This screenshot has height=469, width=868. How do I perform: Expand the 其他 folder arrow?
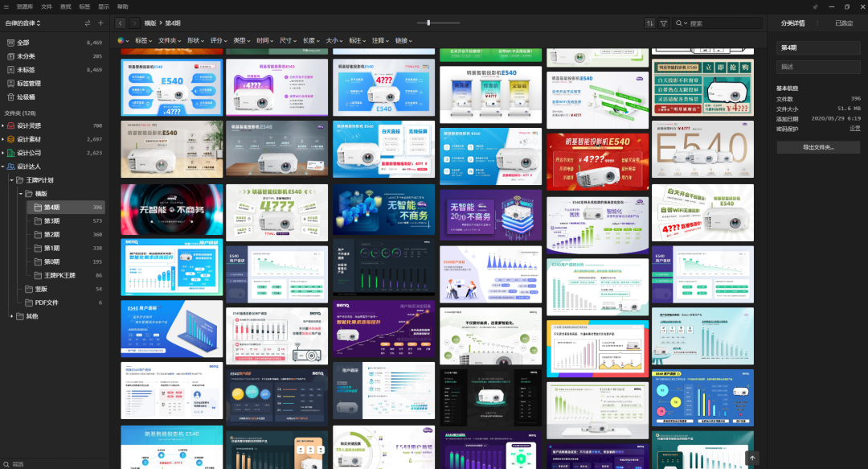11,316
